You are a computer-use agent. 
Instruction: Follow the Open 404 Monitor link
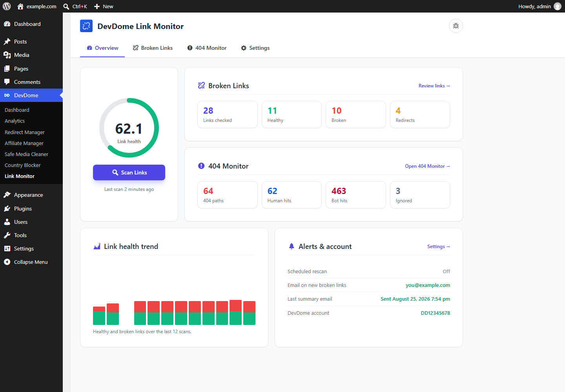coord(428,166)
